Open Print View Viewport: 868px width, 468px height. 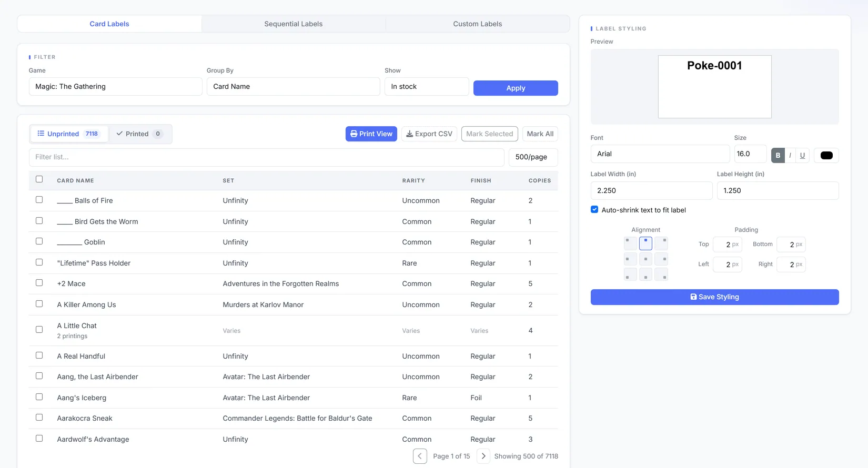(x=371, y=134)
